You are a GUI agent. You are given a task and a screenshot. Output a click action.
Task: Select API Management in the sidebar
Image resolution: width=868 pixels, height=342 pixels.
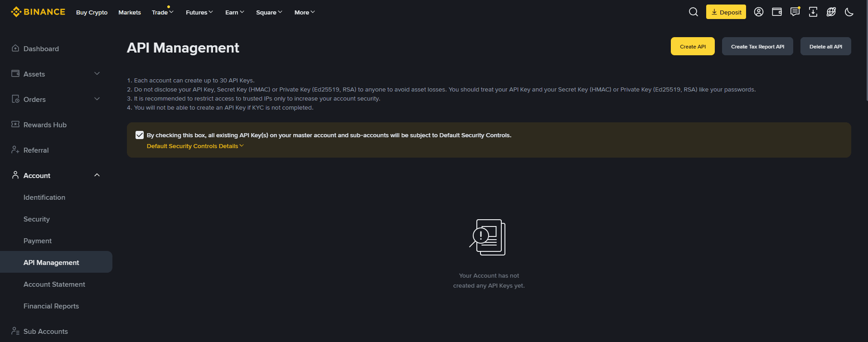pos(56,262)
